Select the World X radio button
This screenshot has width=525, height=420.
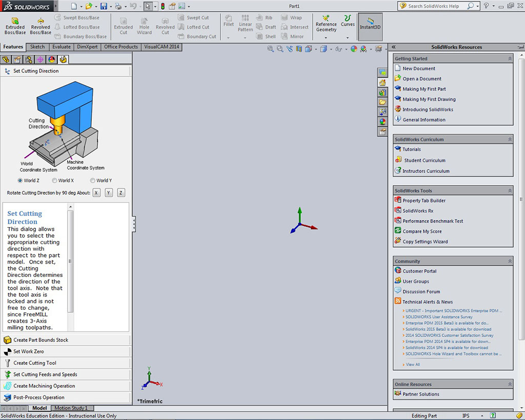tap(54, 181)
